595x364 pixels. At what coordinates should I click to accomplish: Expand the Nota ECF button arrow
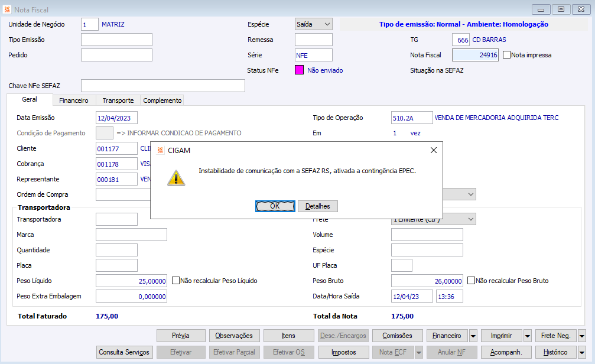pos(419,353)
